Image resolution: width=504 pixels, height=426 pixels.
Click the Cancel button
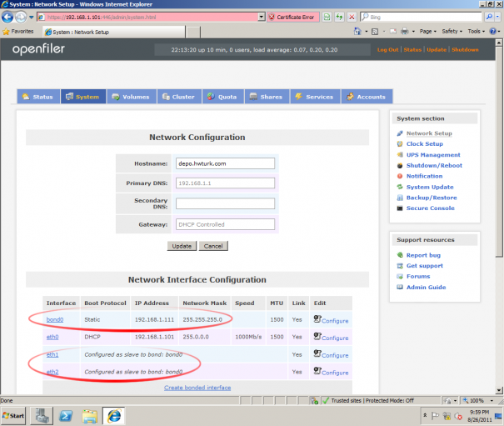(213, 246)
